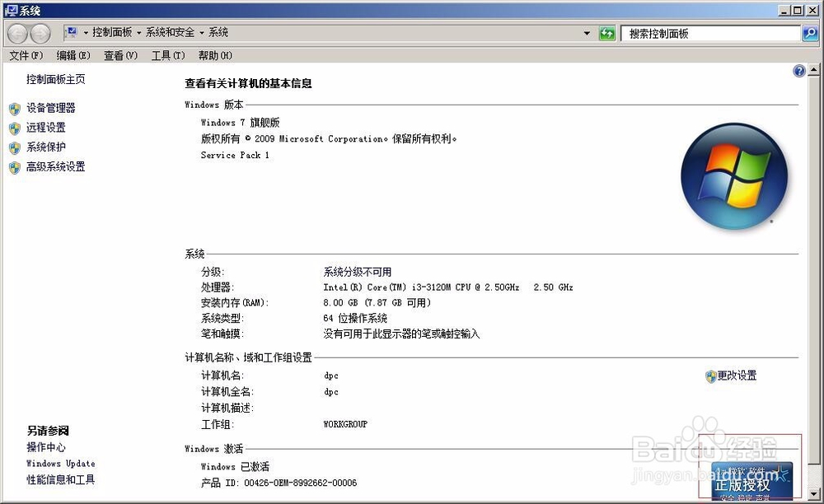
Task: Click the 系统 breadcrumb segment
Action: click(x=218, y=33)
